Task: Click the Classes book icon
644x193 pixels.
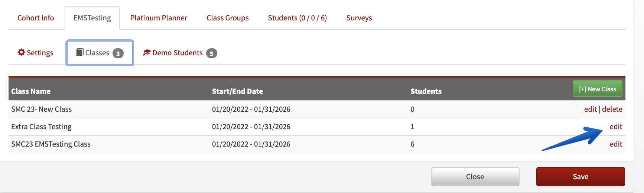Action: point(80,52)
